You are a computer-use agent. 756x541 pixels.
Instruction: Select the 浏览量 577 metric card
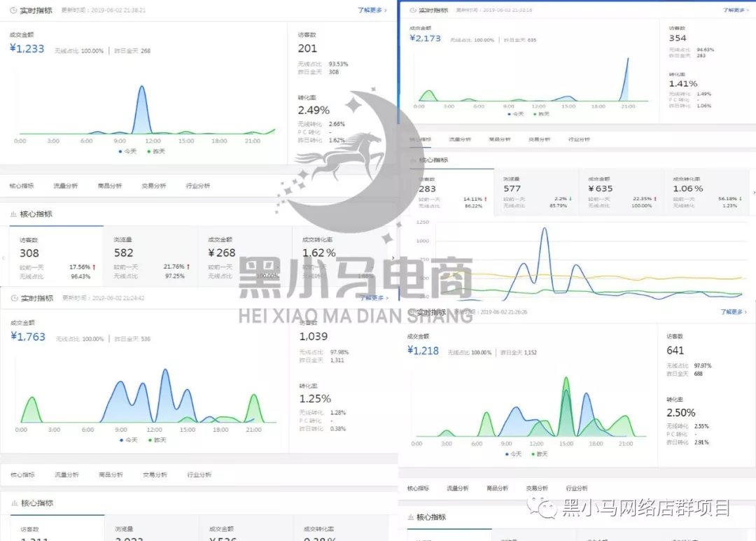(x=537, y=192)
